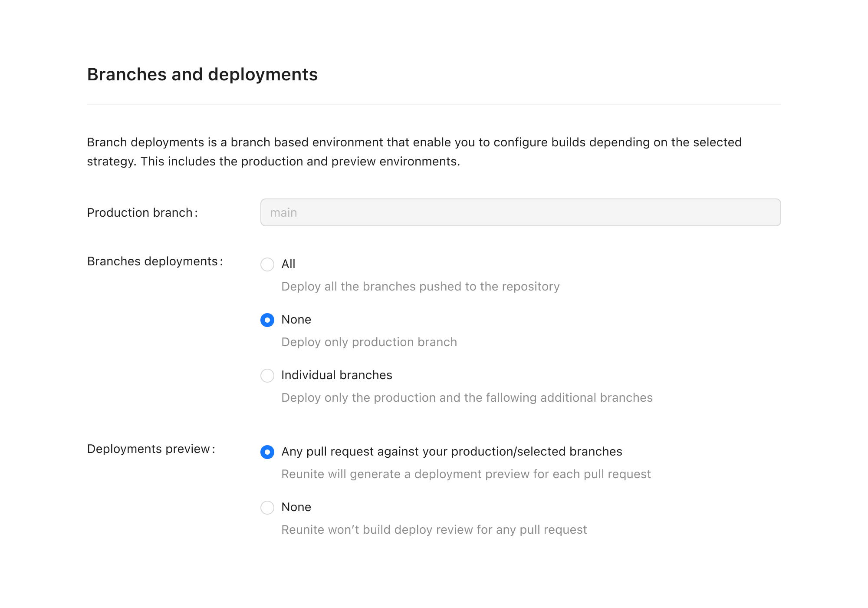Click the Individual branches label text
This screenshot has height=608, width=868.
point(337,375)
